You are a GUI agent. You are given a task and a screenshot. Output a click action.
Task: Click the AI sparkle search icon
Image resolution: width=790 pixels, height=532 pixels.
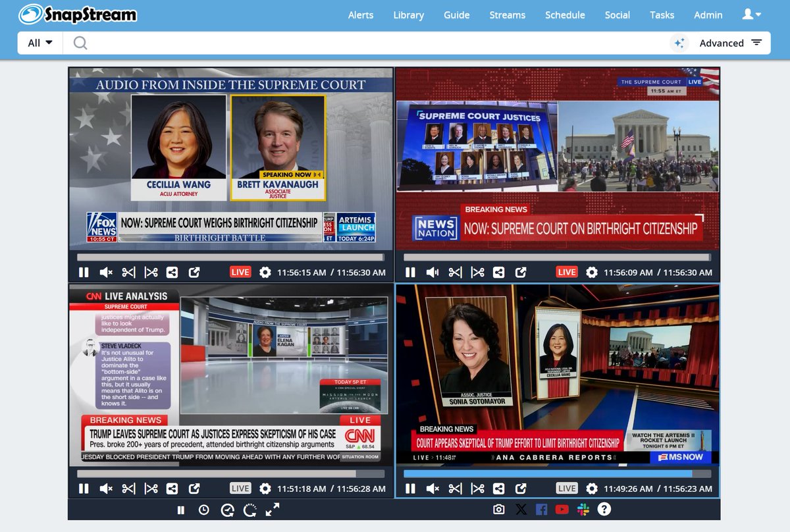coord(679,43)
